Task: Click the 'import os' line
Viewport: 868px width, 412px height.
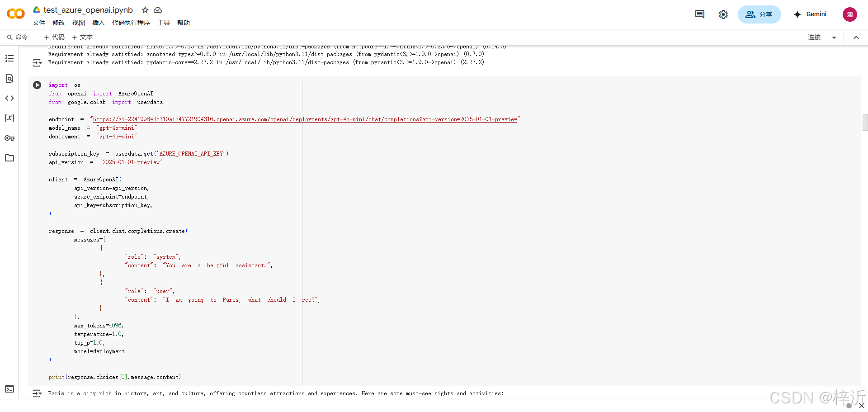Action: click(x=65, y=85)
